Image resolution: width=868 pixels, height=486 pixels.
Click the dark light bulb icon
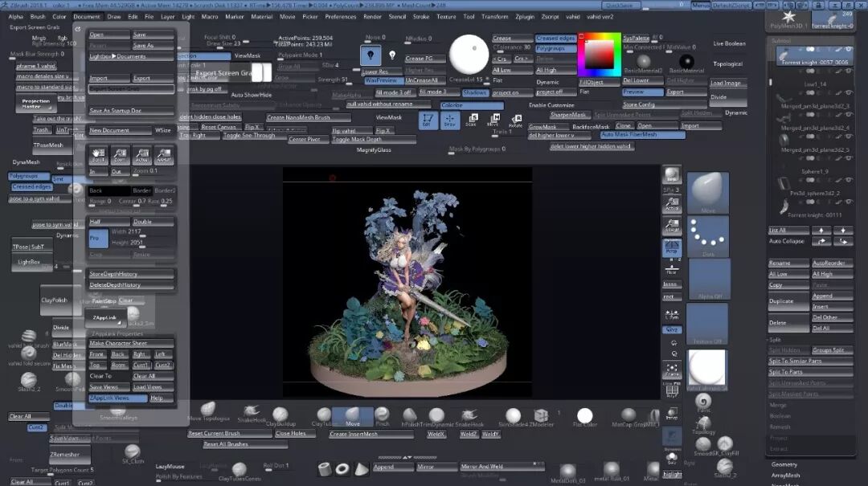pyautogui.click(x=371, y=55)
